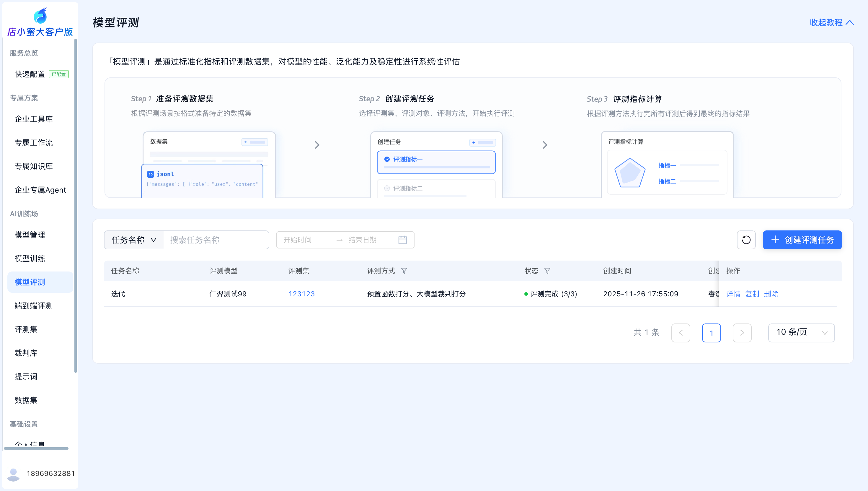Open the 评测方式 column filter icon

coord(404,271)
